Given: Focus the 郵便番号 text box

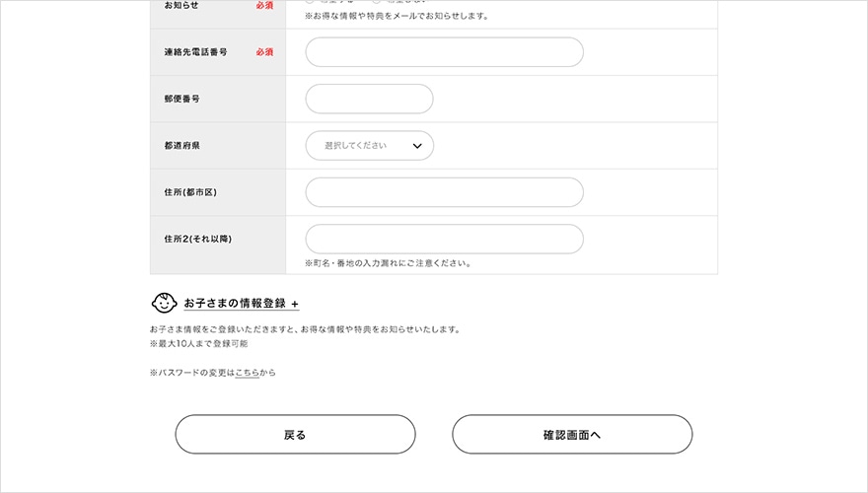Looking at the screenshot, I should (369, 99).
